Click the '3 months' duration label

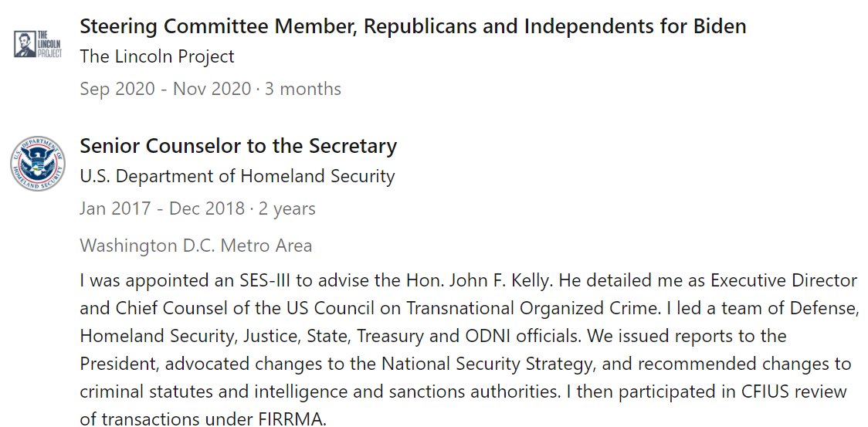tap(303, 89)
